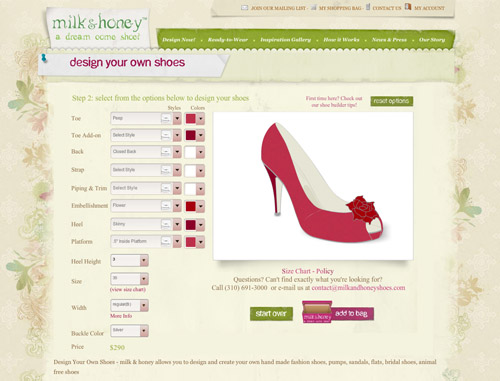Click the start over button
This screenshot has width=500, height=381.
tap(271, 314)
